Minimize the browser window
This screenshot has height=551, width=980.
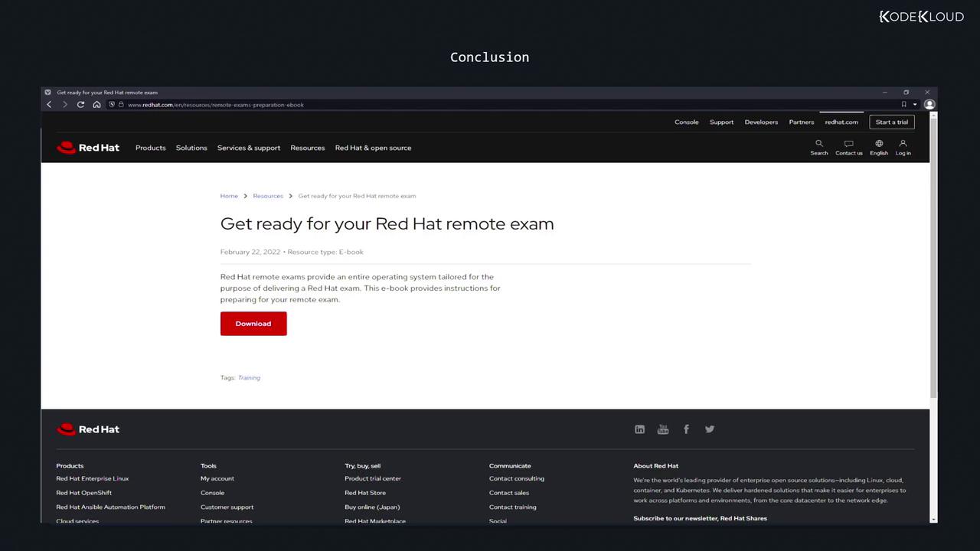pyautogui.click(x=884, y=93)
